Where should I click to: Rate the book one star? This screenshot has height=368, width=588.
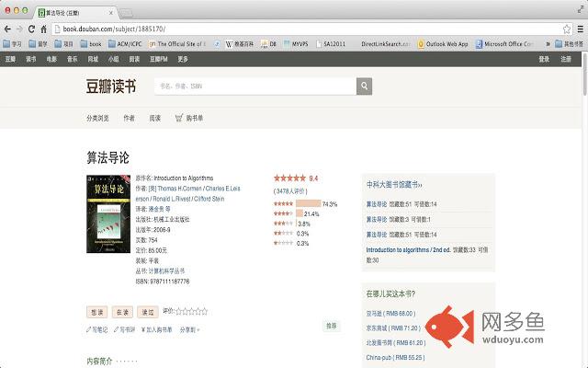[178, 311]
